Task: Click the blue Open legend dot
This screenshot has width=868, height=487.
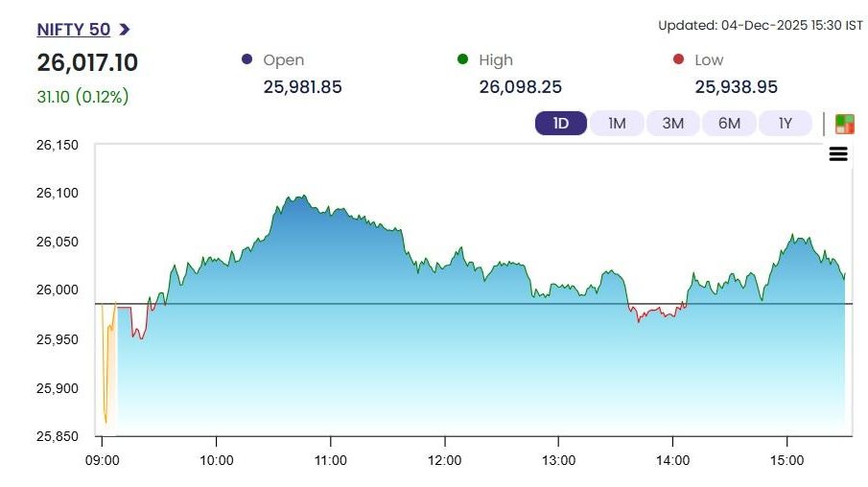Action: coord(246,59)
